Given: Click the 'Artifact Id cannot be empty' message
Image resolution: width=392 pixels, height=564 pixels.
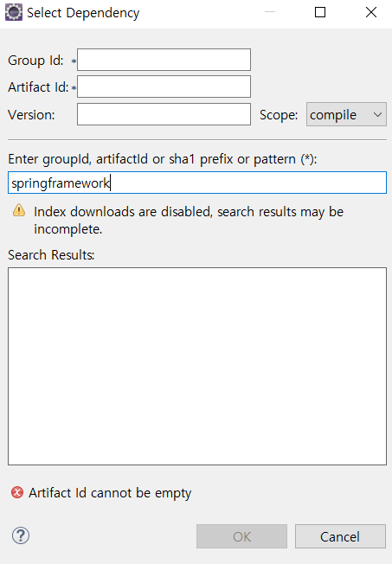Looking at the screenshot, I should click(x=110, y=493).
